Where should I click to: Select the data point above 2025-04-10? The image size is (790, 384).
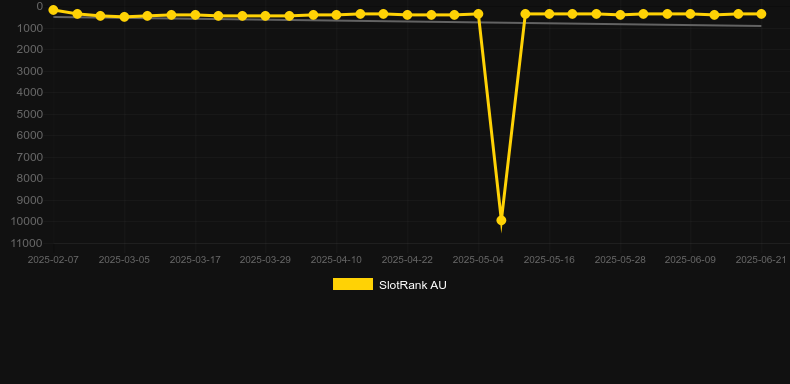click(336, 15)
